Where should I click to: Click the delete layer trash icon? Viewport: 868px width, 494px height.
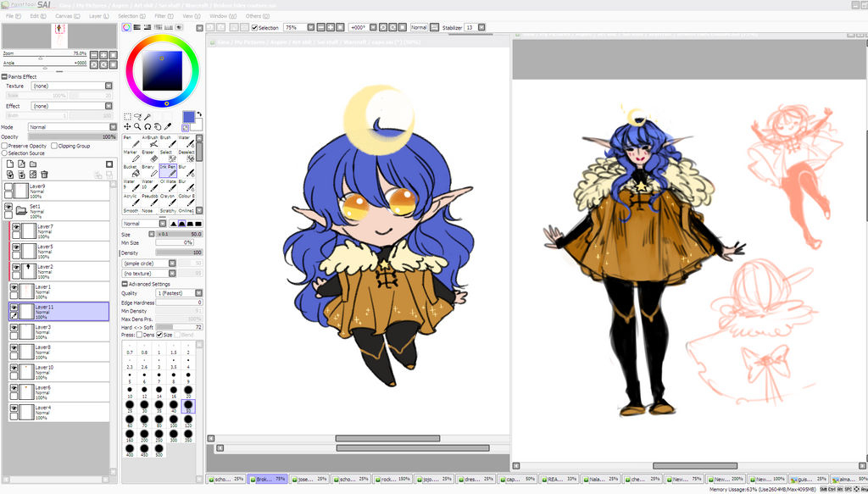44,174
